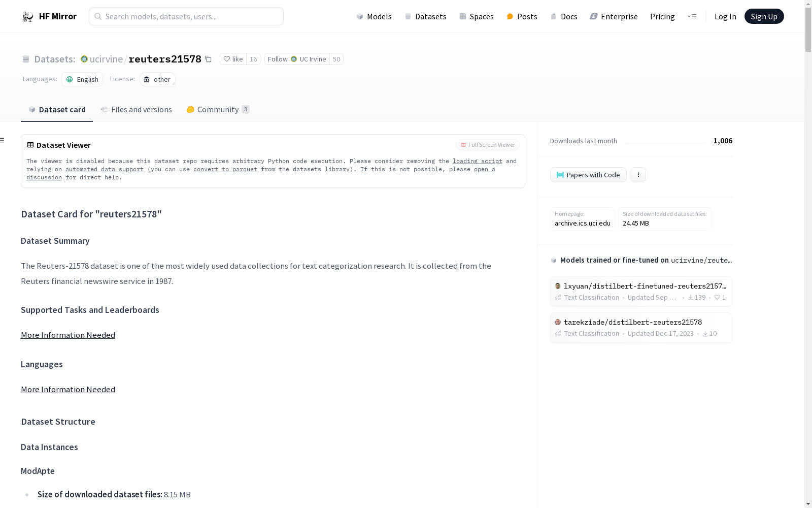812x508 pixels.
Task: Click the reuters21578 dataset title
Action: pos(165,59)
